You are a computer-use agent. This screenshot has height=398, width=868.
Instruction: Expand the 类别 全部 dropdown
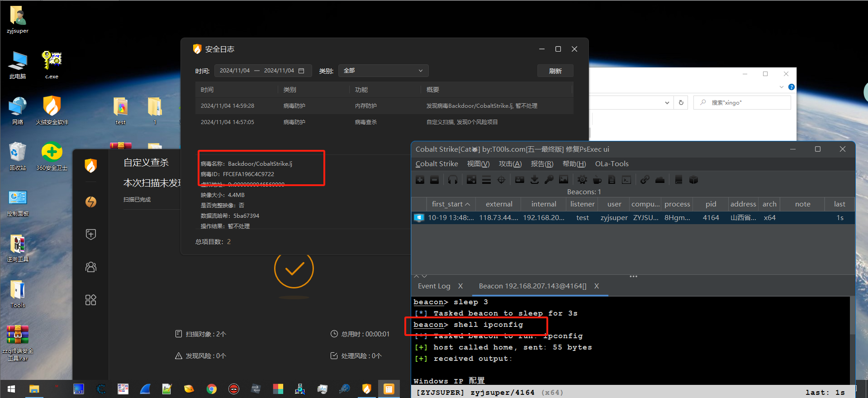tap(383, 71)
